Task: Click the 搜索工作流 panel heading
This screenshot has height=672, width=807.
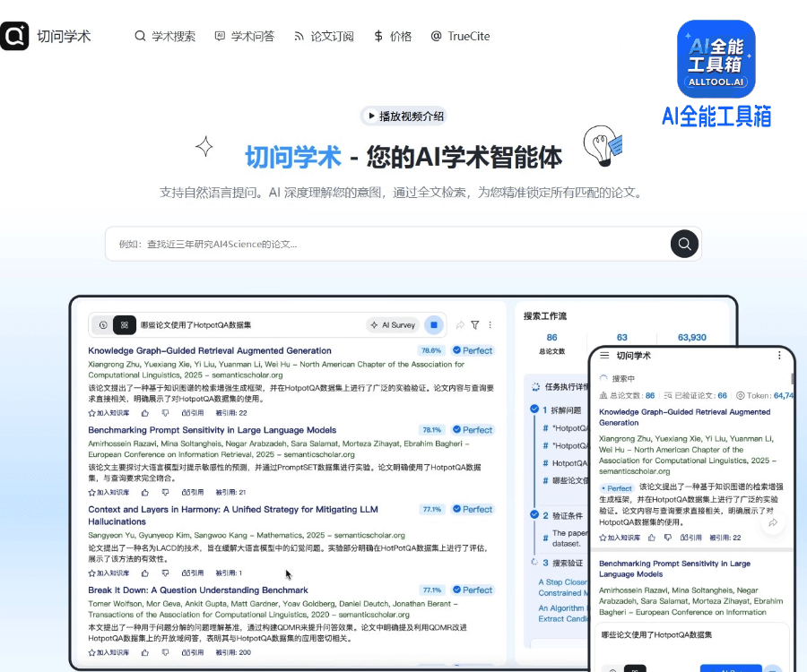Action: tap(545, 316)
